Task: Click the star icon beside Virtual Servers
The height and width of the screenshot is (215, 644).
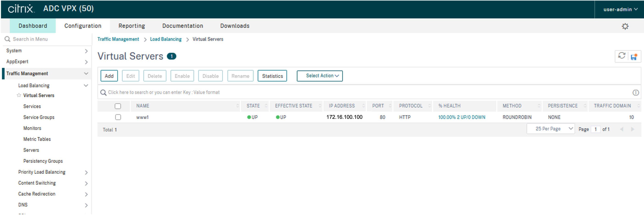Action: pyautogui.click(x=19, y=95)
